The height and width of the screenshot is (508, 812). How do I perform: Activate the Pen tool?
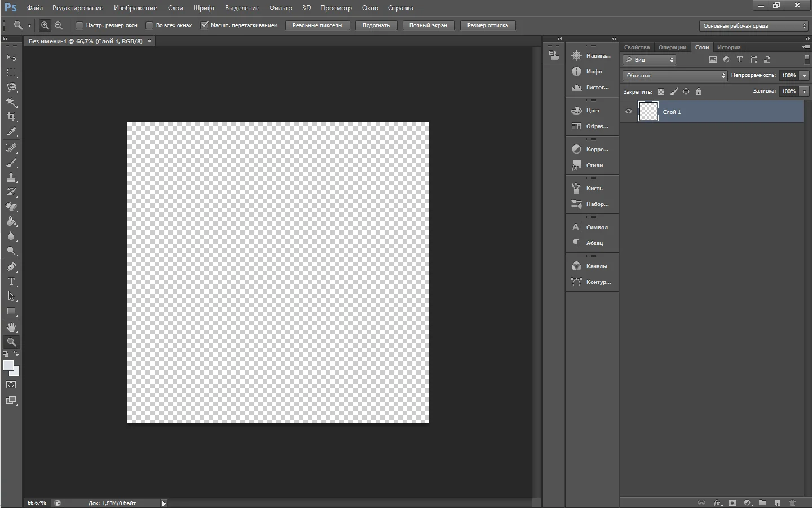point(11,267)
